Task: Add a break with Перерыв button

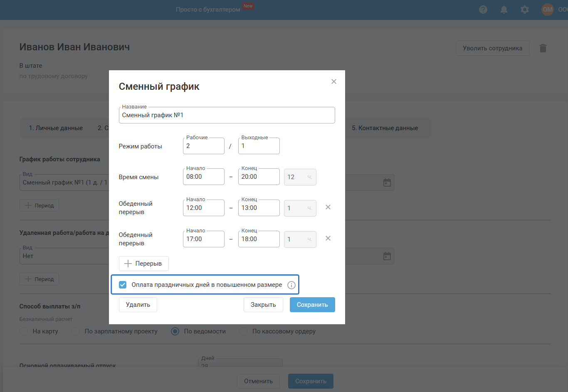Action: 144,264
